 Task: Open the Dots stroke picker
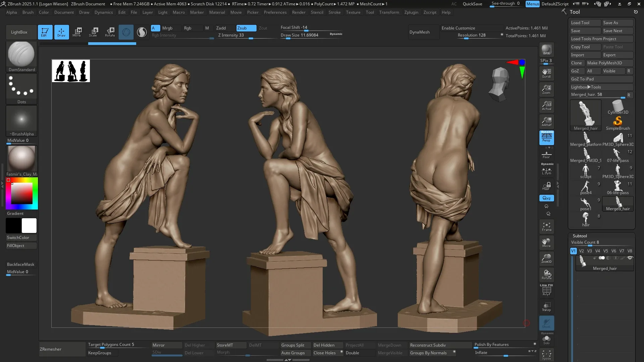click(x=21, y=89)
